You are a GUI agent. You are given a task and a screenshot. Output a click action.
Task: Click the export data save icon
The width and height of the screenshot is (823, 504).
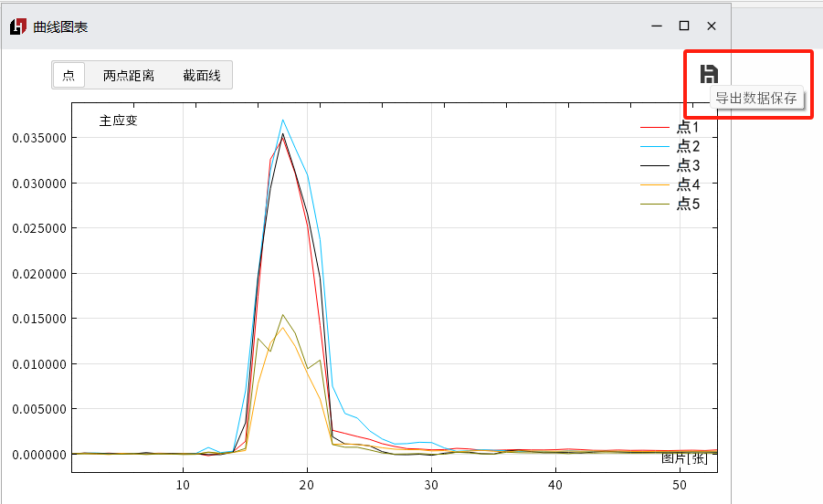coord(709,74)
